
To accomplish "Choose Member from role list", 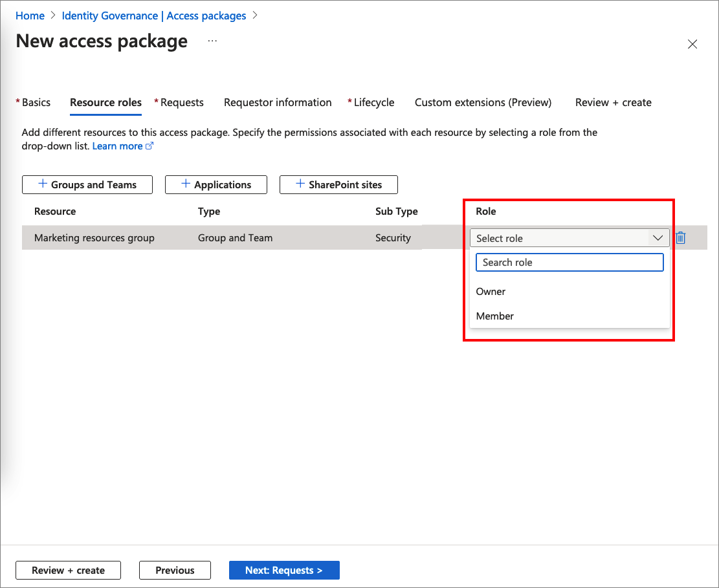I will pyautogui.click(x=495, y=316).
